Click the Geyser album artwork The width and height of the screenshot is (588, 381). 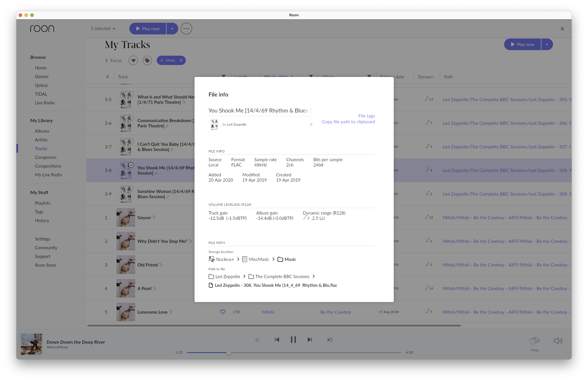[x=126, y=217]
